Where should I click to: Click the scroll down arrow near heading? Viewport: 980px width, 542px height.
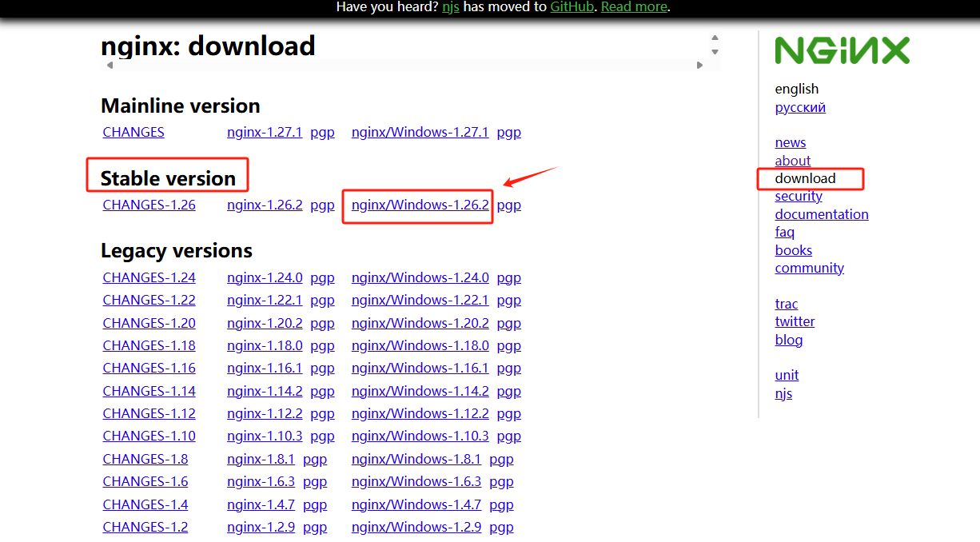point(715,52)
